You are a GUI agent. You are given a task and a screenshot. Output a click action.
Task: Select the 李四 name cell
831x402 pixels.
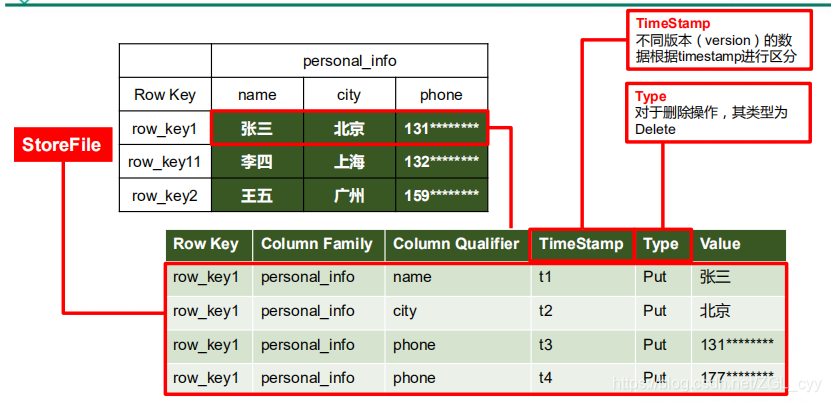(257, 162)
